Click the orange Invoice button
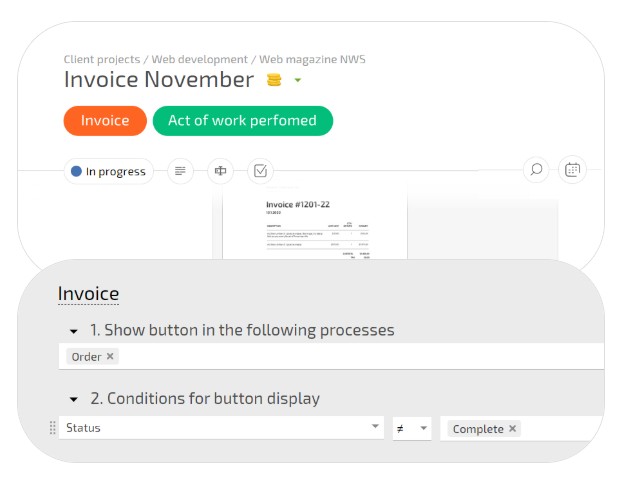Viewport: 631px width, 490px height. point(105,121)
